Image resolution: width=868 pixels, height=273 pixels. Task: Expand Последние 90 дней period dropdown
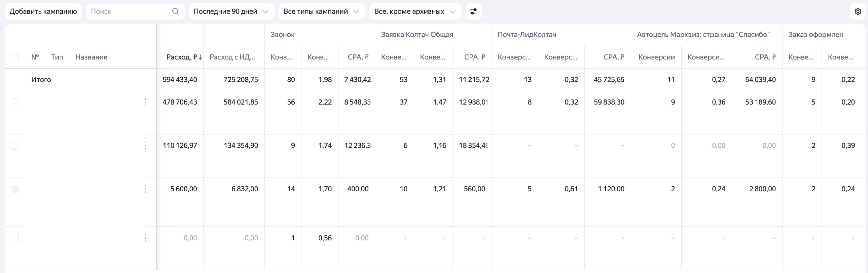tap(231, 11)
